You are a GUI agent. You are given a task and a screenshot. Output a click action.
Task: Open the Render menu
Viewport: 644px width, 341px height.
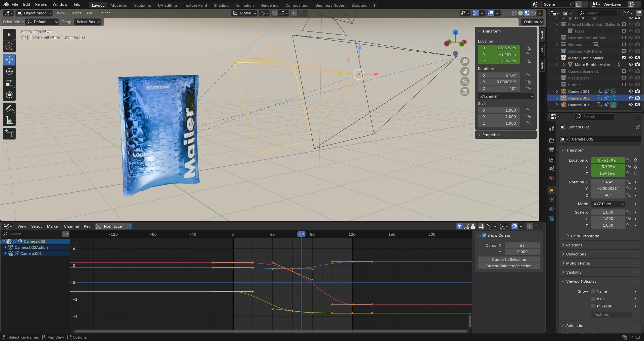coord(41,4)
